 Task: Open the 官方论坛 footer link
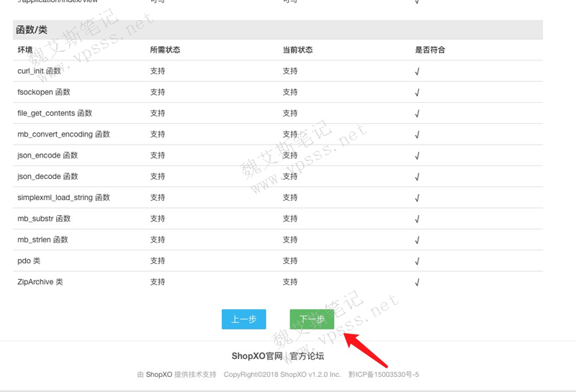pos(307,356)
